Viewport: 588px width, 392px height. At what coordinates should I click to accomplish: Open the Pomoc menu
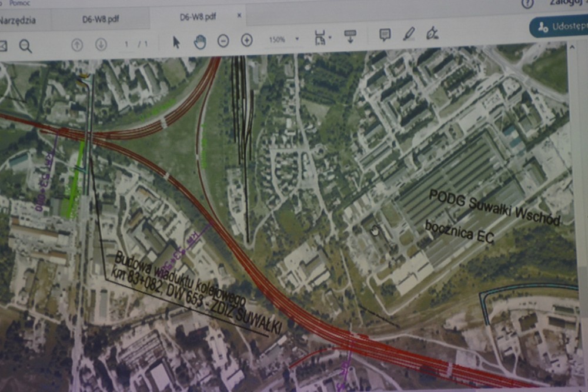pos(19,3)
